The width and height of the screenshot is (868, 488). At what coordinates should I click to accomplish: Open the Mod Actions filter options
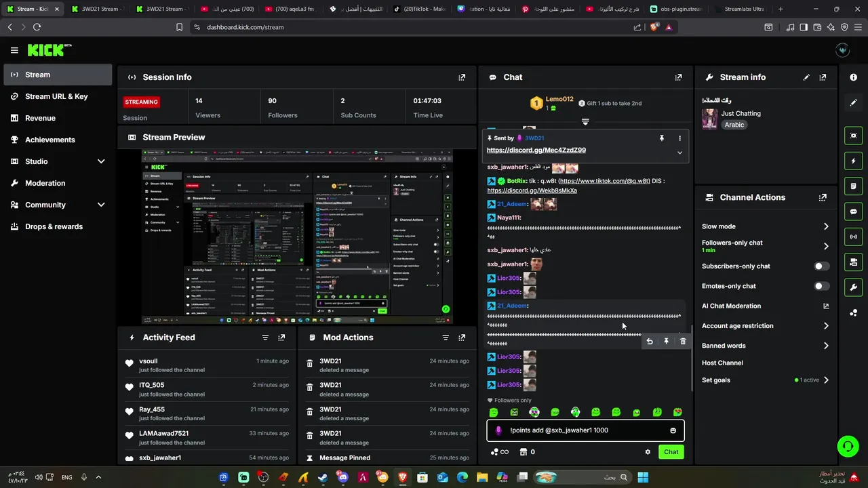(446, 338)
